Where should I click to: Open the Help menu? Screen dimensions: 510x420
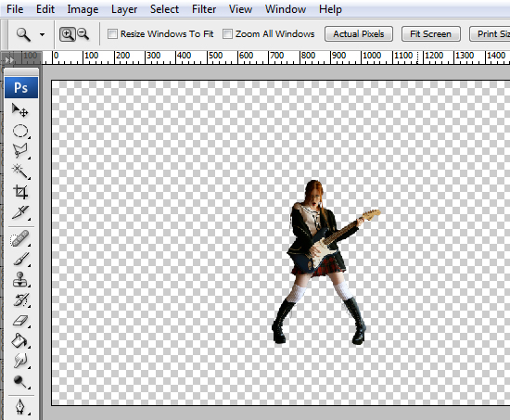(x=330, y=9)
